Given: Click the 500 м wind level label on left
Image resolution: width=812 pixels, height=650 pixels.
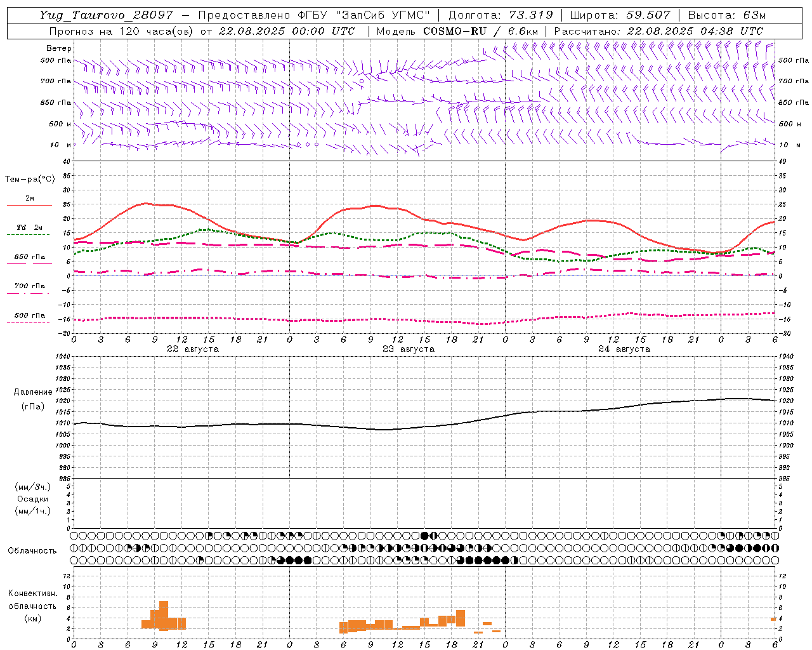Looking at the screenshot, I should point(60,124).
